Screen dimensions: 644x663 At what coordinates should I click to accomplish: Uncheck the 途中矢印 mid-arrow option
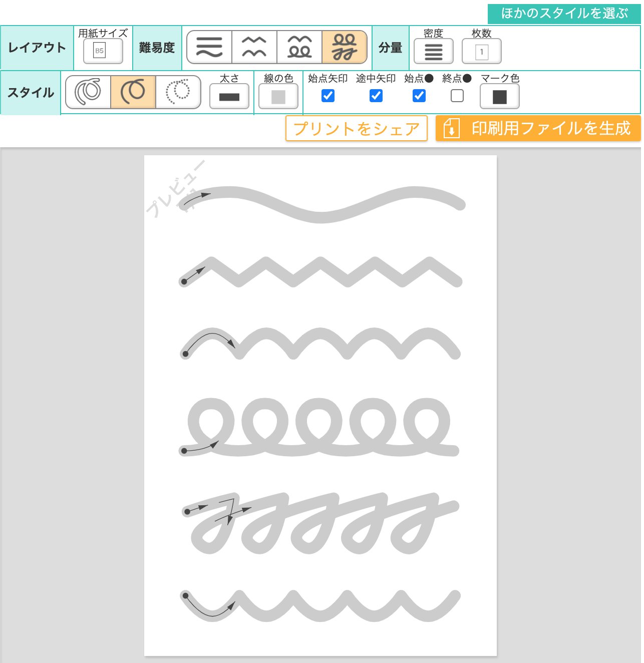point(376,96)
